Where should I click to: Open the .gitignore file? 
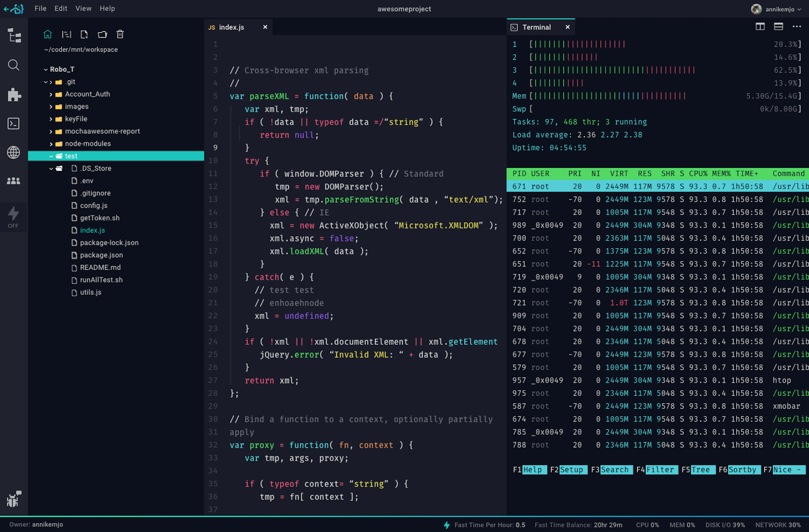pos(95,193)
